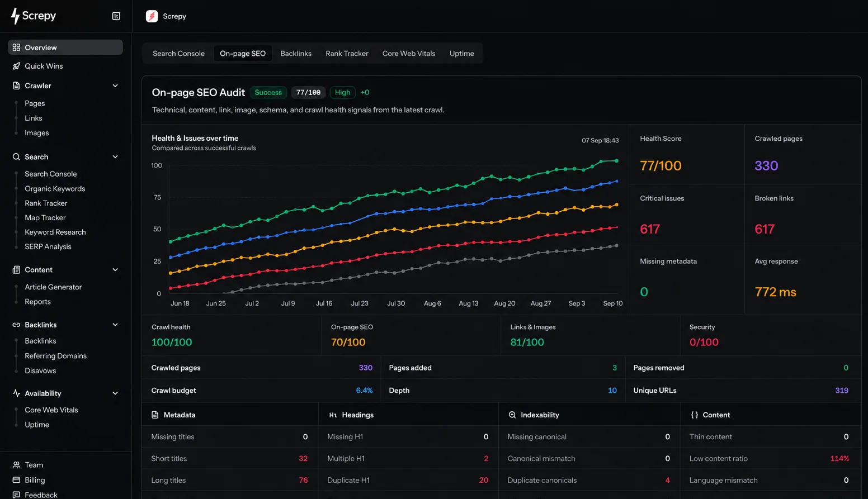Click the Short titles row value 32
The width and height of the screenshot is (868, 499).
[x=303, y=459]
